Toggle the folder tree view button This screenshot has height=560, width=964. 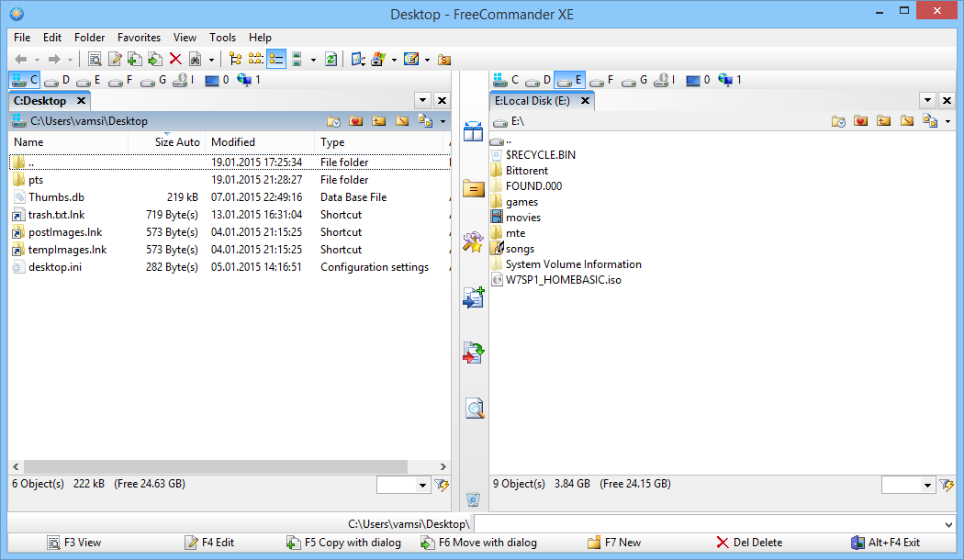click(x=235, y=60)
